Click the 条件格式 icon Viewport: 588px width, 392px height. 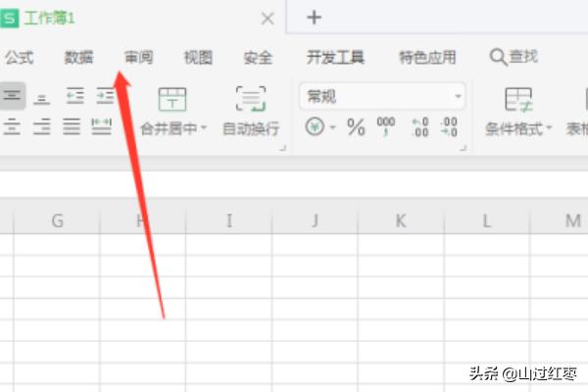click(518, 99)
